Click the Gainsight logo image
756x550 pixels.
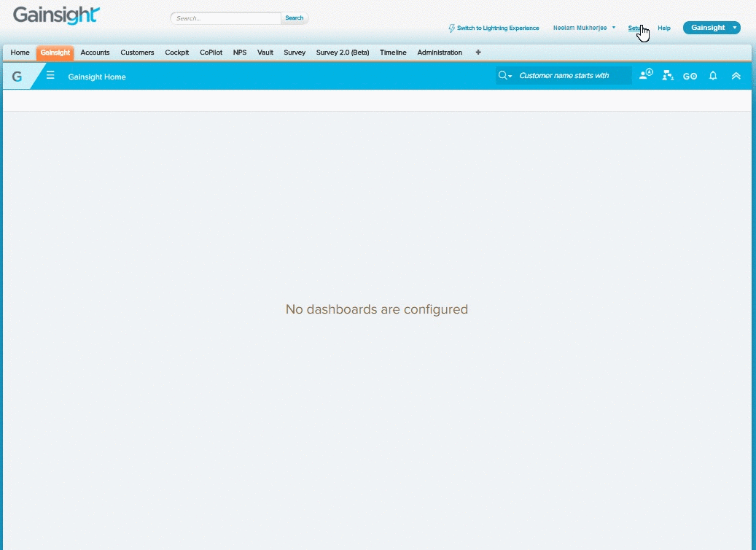click(56, 15)
